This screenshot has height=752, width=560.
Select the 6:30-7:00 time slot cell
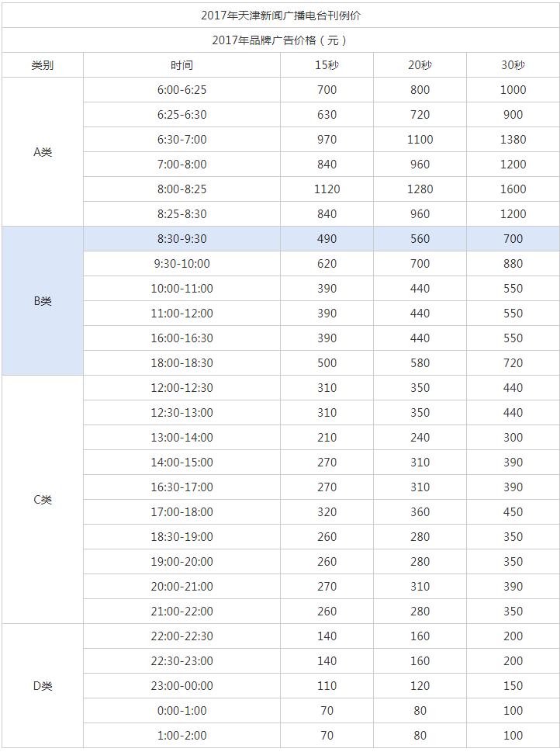181,140
